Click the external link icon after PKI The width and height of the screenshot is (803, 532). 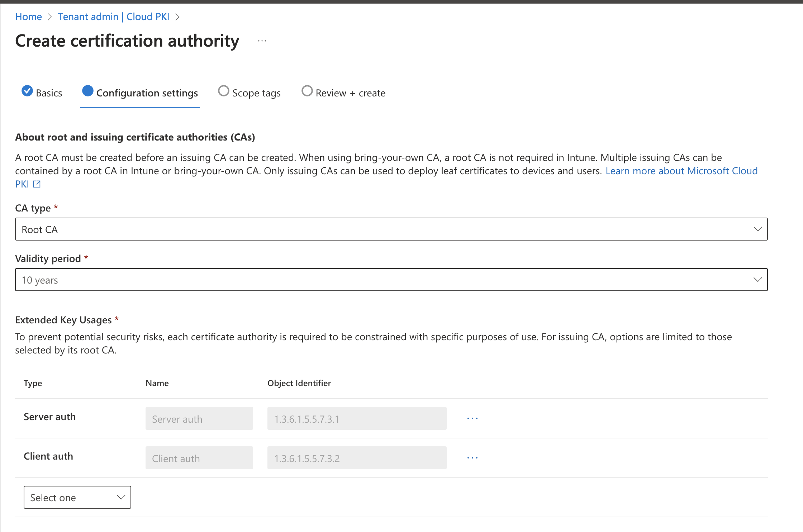37,184
